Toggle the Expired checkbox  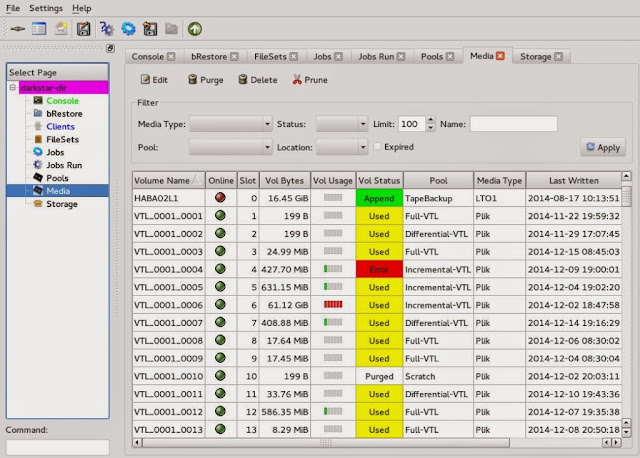[x=378, y=147]
